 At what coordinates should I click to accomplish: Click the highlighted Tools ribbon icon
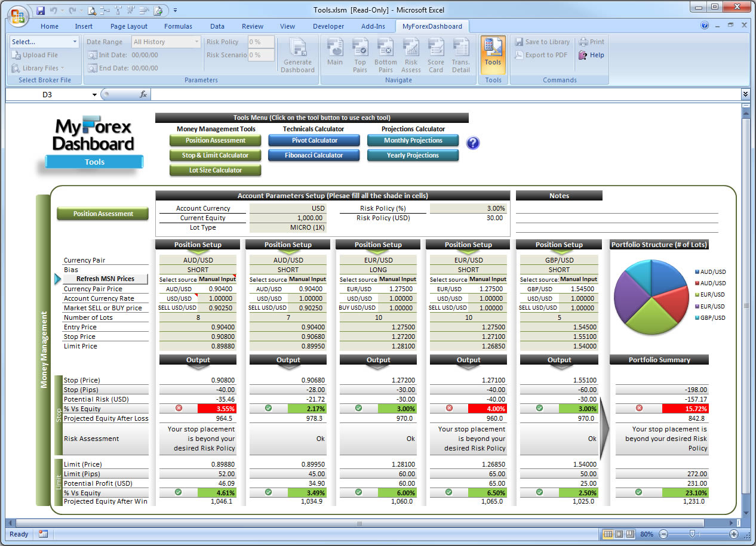[493, 55]
